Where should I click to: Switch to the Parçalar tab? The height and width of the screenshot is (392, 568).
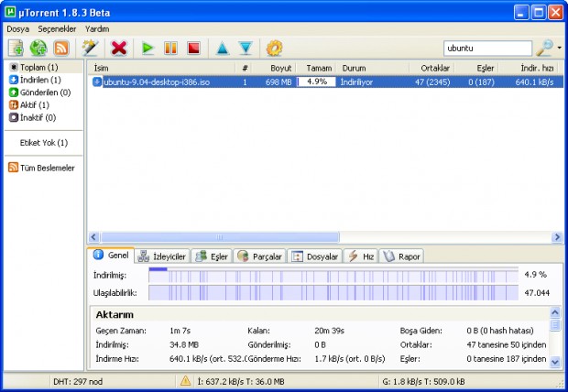coord(259,256)
